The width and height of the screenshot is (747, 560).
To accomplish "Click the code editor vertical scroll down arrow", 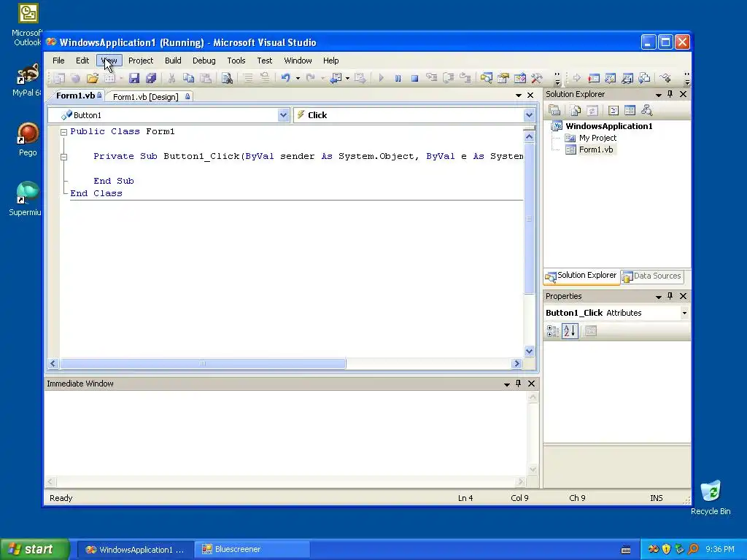I will (x=529, y=351).
